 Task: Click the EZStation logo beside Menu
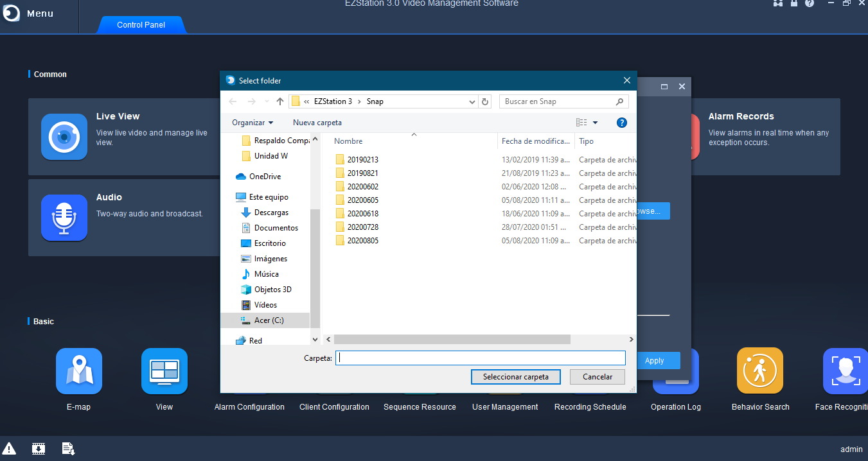(x=11, y=13)
